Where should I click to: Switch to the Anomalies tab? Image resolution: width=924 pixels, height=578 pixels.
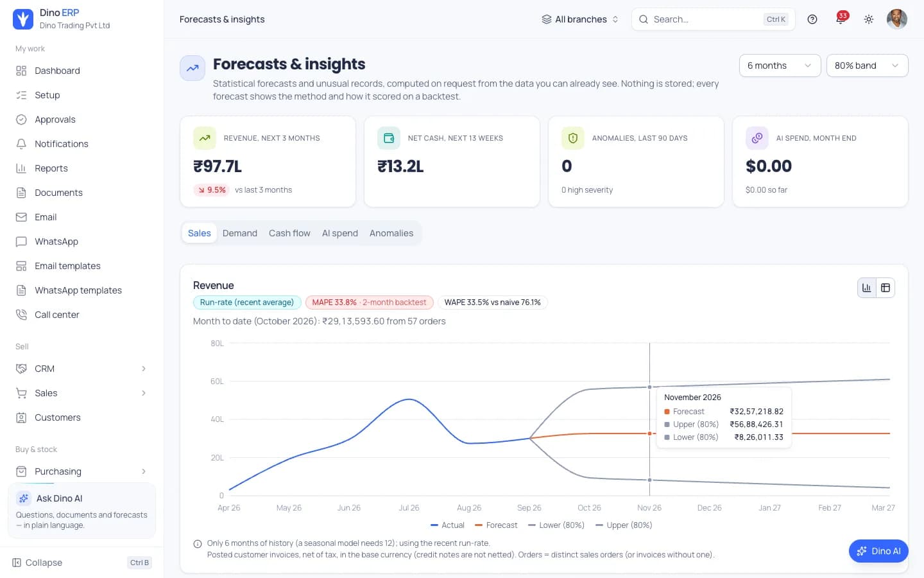pyautogui.click(x=391, y=233)
